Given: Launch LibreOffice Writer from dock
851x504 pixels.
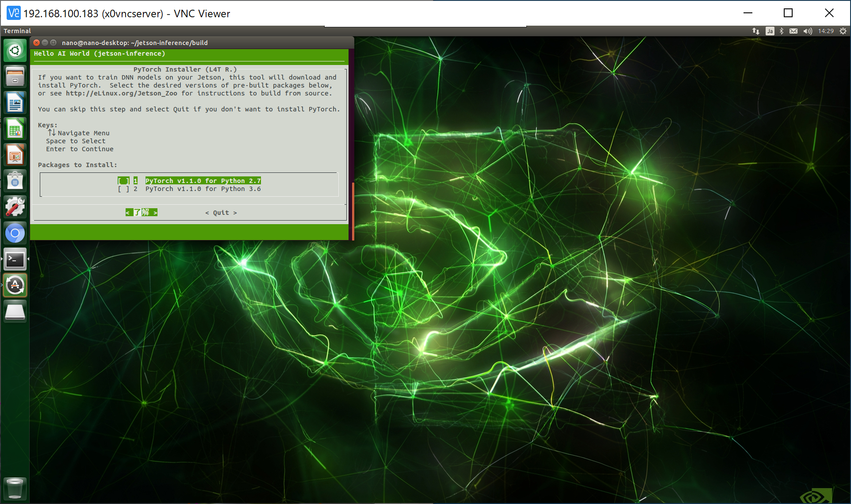Looking at the screenshot, I should click(x=15, y=103).
